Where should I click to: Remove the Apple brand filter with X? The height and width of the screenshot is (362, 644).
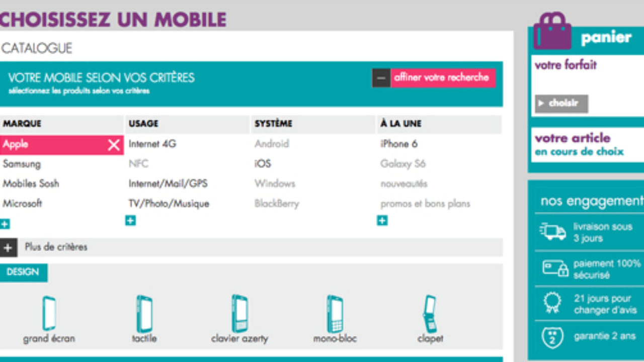coord(114,145)
